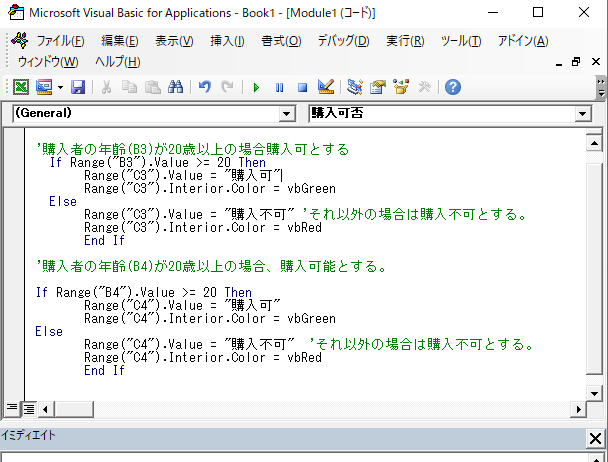608x462 pixels.
Task: Open the アドイン(A) menu
Action: click(x=523, y=41)
